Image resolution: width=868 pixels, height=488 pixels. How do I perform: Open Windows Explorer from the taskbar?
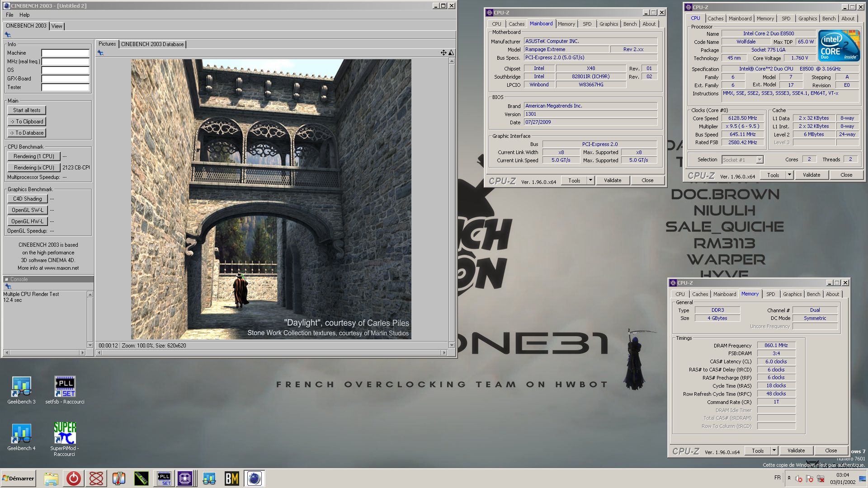coord(51,479)
